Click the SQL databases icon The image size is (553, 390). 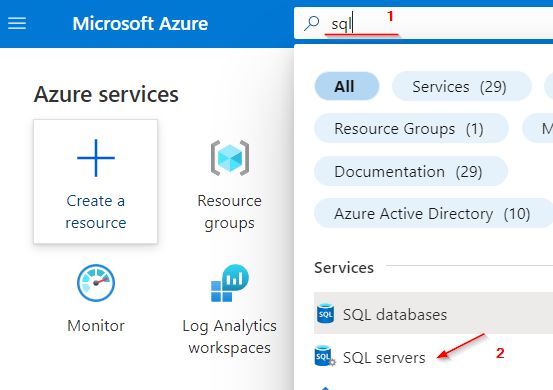pos(326,313)
